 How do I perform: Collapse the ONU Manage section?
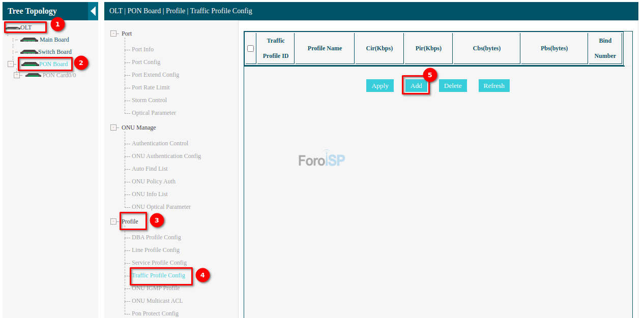click(113, 128)
